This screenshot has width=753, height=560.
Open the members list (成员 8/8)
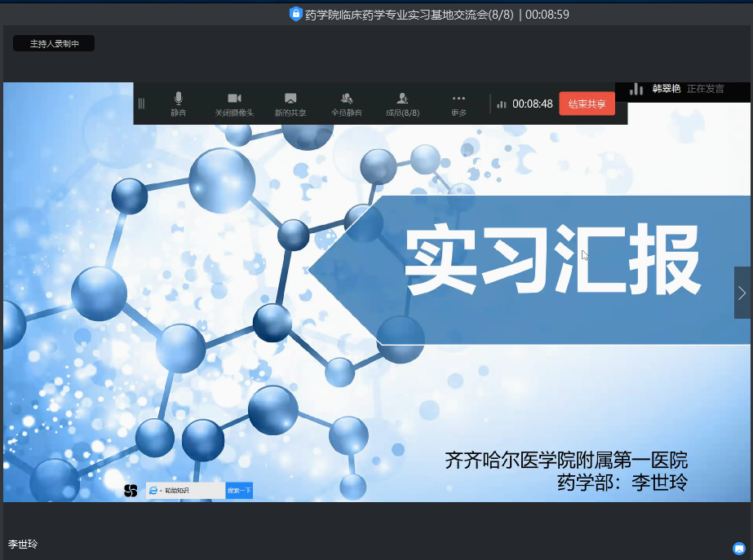(402, 104)
